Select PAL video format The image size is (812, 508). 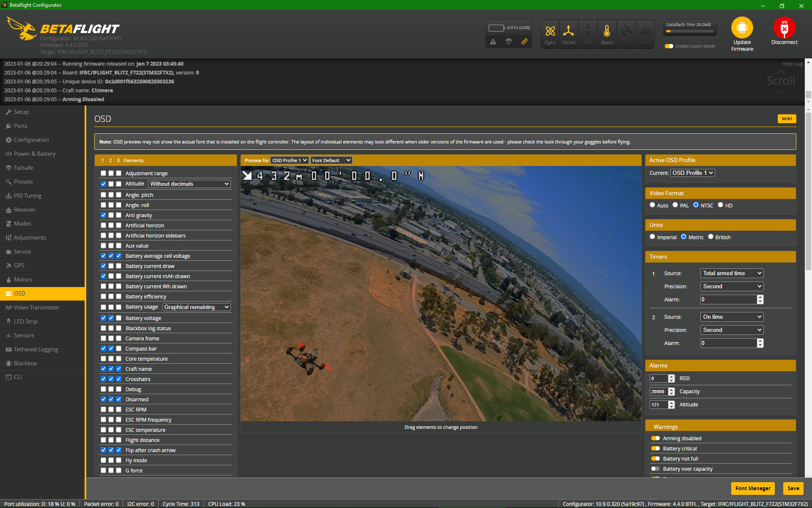click(675, 205)
